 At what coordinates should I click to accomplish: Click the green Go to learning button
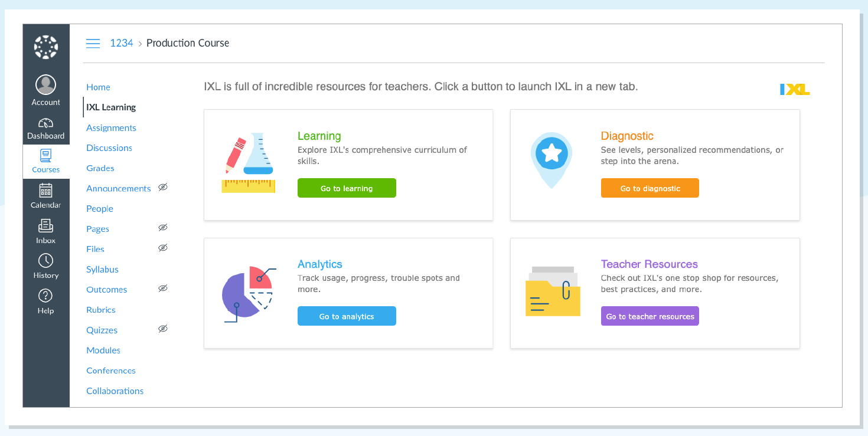(347, 188)
